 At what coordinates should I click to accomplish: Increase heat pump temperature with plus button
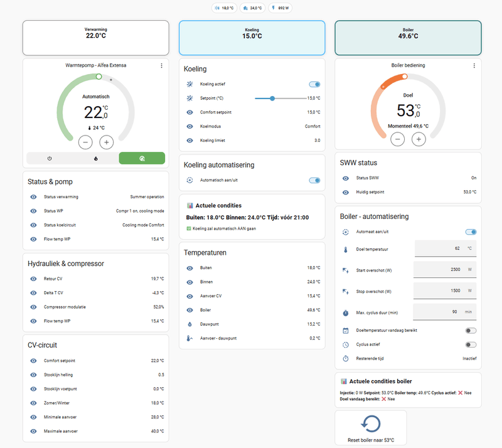(106, 142)
